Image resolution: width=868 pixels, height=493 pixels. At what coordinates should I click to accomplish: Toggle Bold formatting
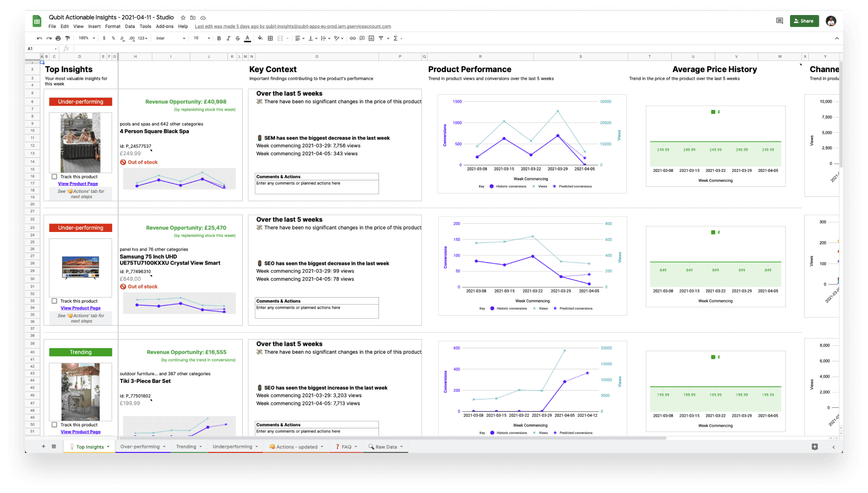coord(219,38)
